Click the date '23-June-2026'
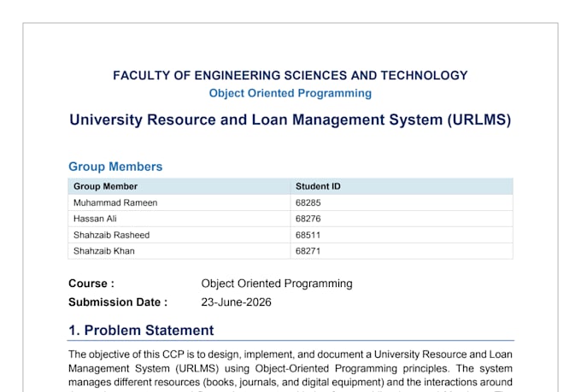Image resolution: width=581 pixels, height=392 pixels. tap(236, 302)
